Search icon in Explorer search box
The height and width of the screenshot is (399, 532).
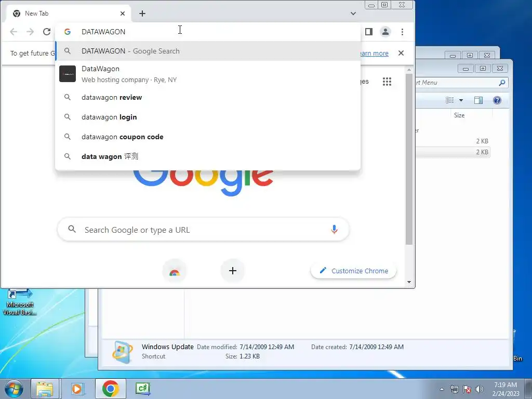(x=502, y=83)
